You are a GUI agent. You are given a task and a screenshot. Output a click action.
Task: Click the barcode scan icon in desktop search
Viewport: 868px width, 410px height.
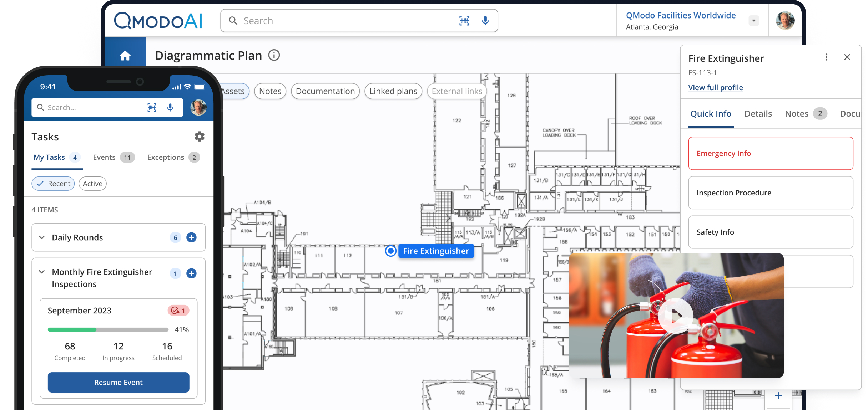coord(464,21)
